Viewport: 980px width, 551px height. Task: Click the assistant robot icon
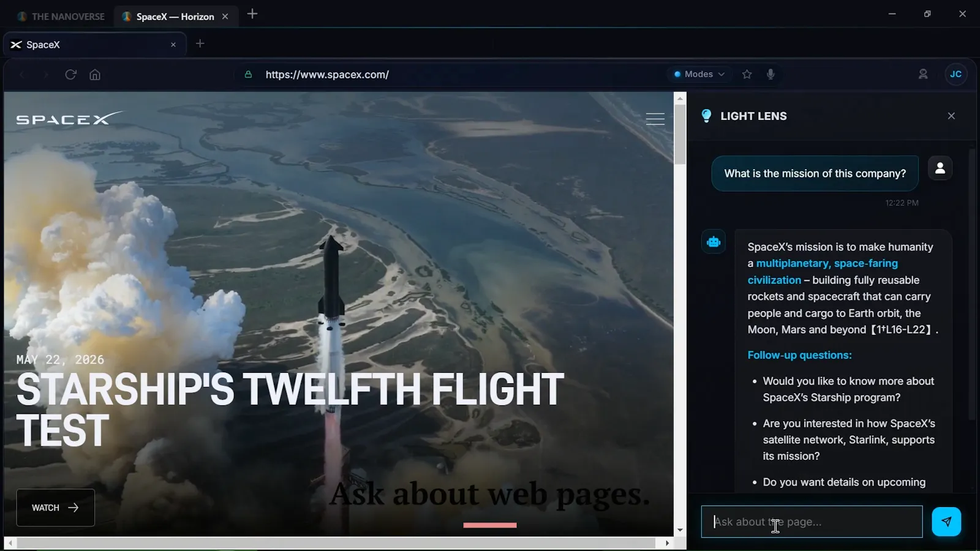point(714,242)
